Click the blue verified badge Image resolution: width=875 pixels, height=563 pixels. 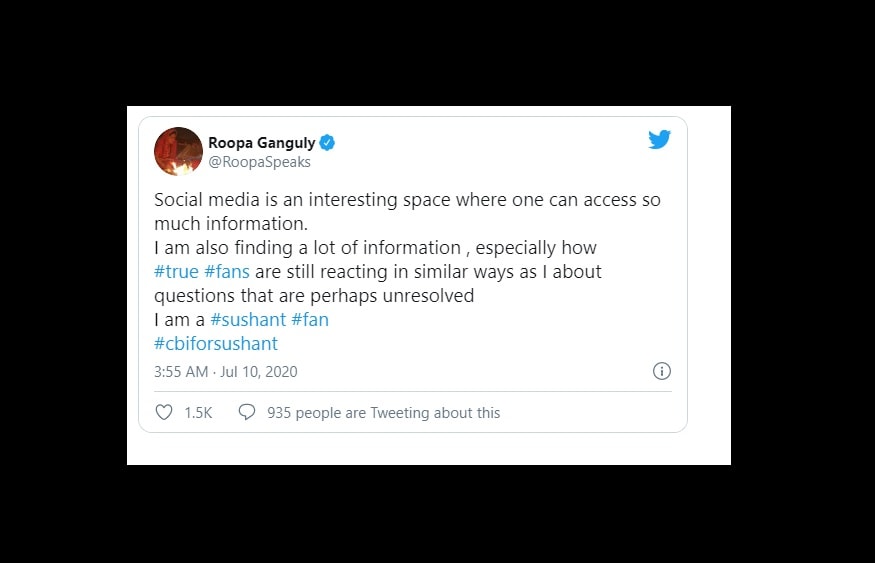327,143
